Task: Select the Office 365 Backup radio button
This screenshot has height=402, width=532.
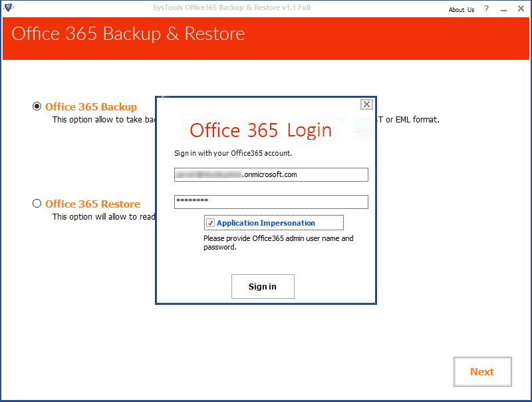Action: click(x=37, y=106)
